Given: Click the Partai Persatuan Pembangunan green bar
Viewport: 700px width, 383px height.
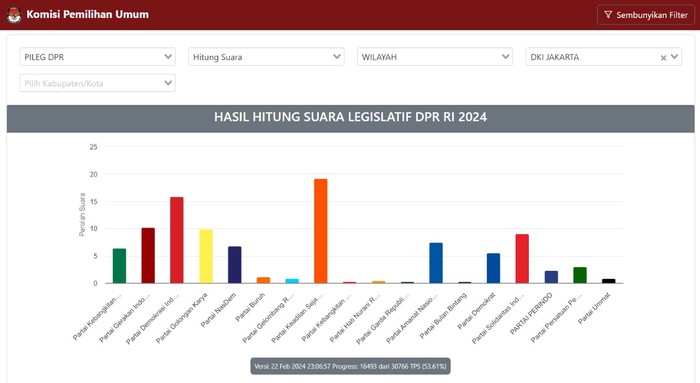Looking at the screenshot, I should coord(580,275).
